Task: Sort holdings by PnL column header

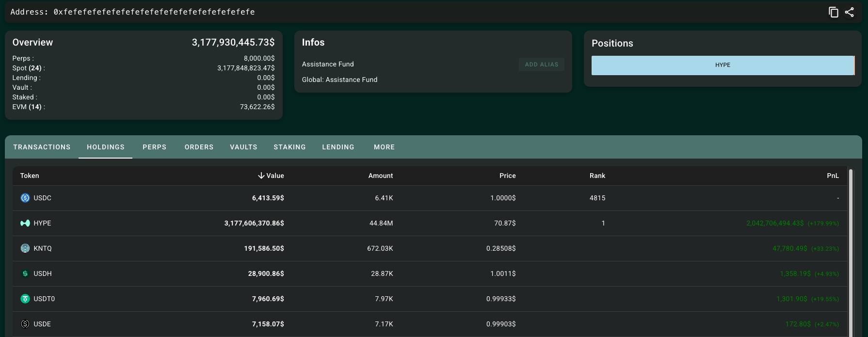Action: (833, 176)
